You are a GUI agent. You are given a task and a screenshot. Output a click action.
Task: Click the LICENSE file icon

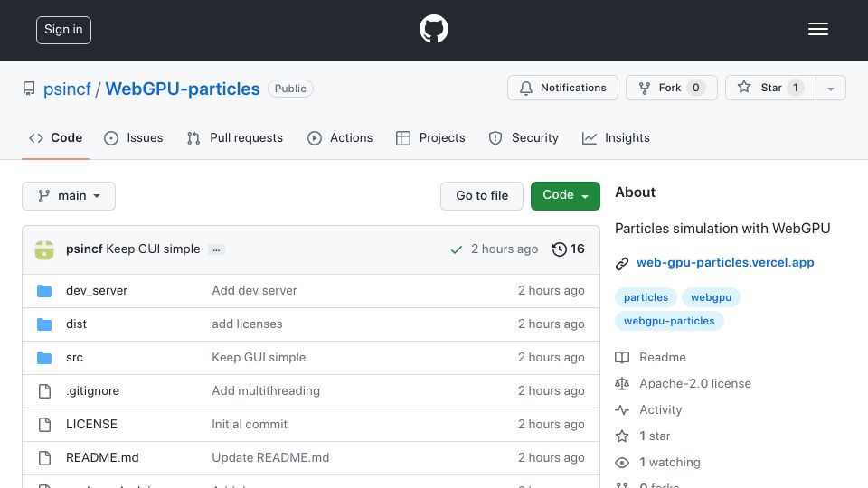point(44,425)
